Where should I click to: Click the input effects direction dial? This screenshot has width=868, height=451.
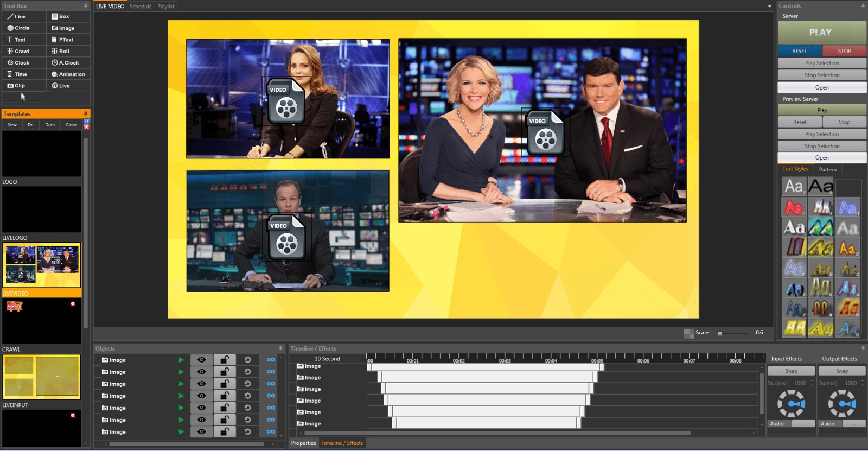coord(791,404)
